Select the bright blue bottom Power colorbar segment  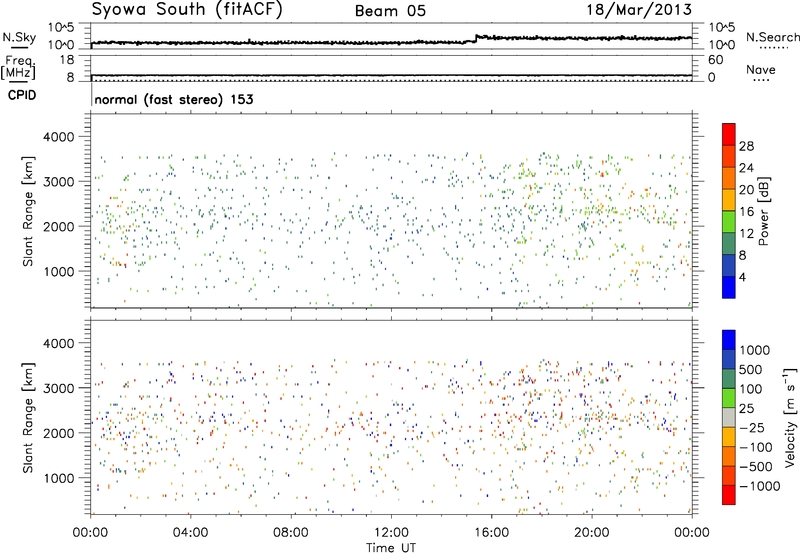729,287
